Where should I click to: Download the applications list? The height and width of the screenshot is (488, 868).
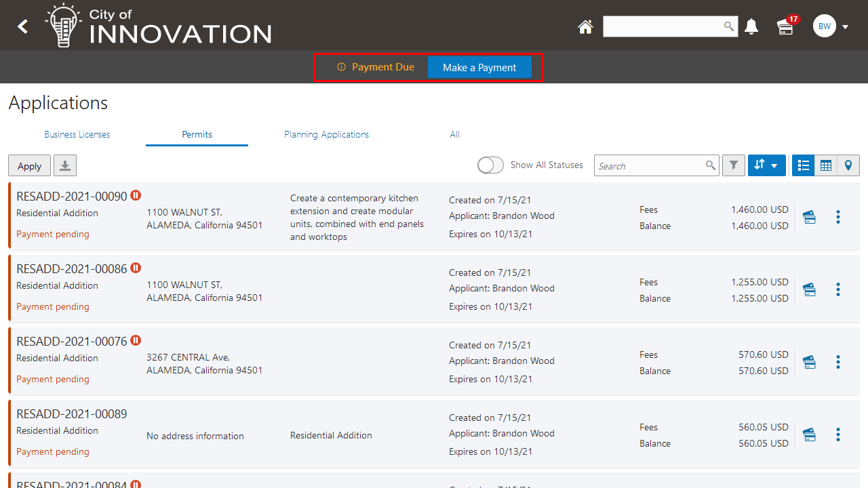click(x=65, y=165)
